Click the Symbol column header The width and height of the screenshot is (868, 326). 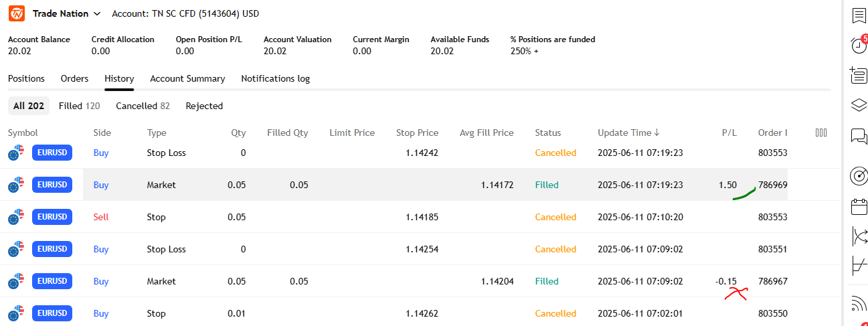pyautogui.click(x=23, y=133)
